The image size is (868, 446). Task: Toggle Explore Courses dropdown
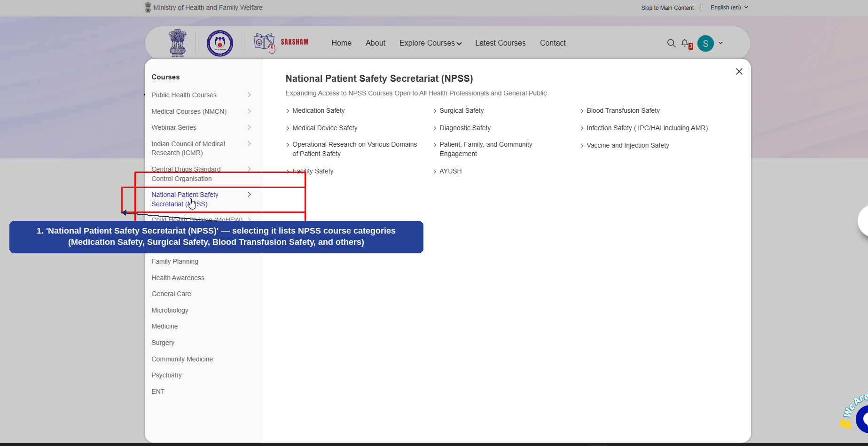click(x=430, y=43)
